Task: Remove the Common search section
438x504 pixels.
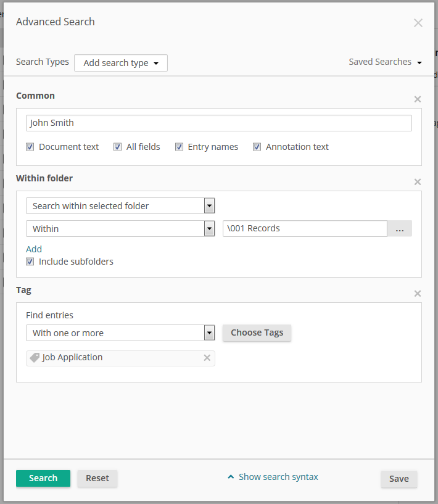Action: pyautogui.click(x=418, y=99)
